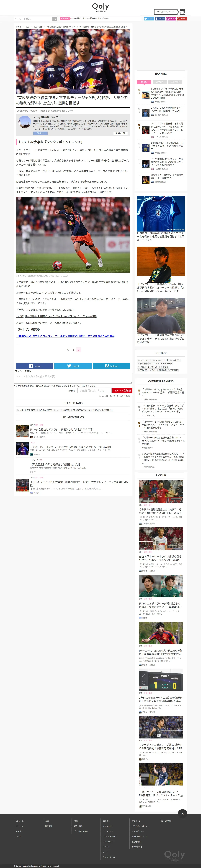Click the ユニフォーム footer link
Image resolution: width=201 pixels, height=868 pixels.
coord(108,831)
